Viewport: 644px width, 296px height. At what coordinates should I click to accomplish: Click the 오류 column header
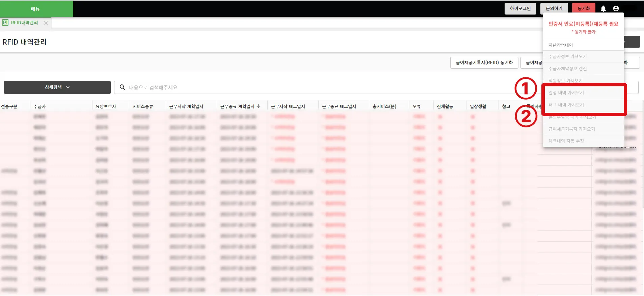point(417,106)
